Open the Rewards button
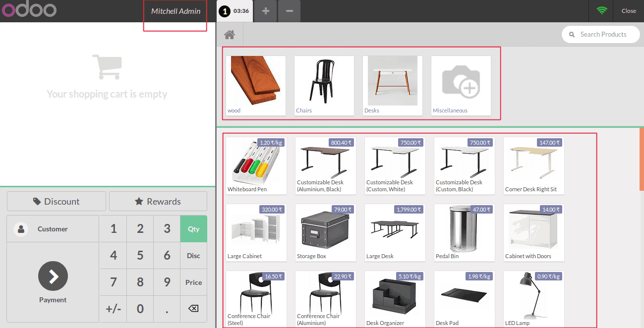The image size is (644, 328). pyautogui.click(x=158, y=201)
